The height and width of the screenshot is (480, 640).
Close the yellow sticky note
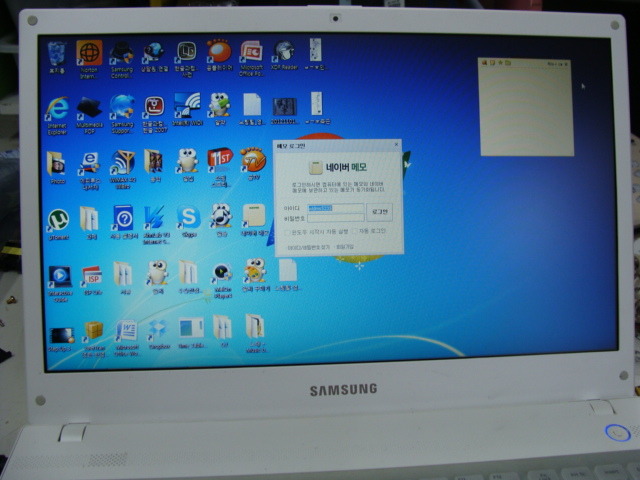tap(565, 64)
